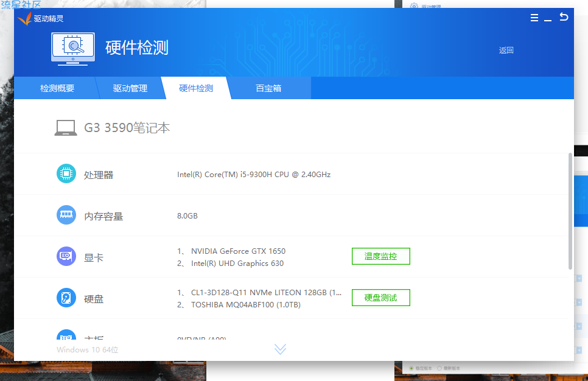Open the hamburger main menu icon
Screen dimensions: 588x381
point(534,18)
